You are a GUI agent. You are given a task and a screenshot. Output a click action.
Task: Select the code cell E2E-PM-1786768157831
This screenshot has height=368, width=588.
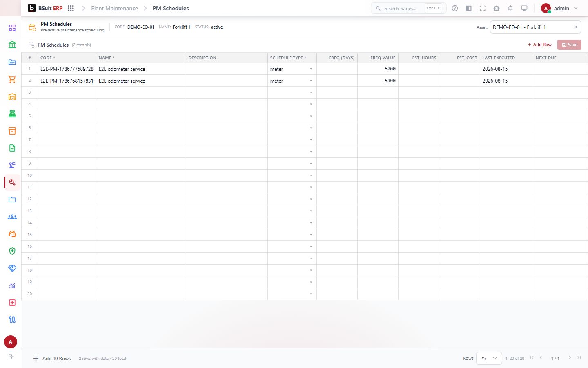click(x=67, y=81)
